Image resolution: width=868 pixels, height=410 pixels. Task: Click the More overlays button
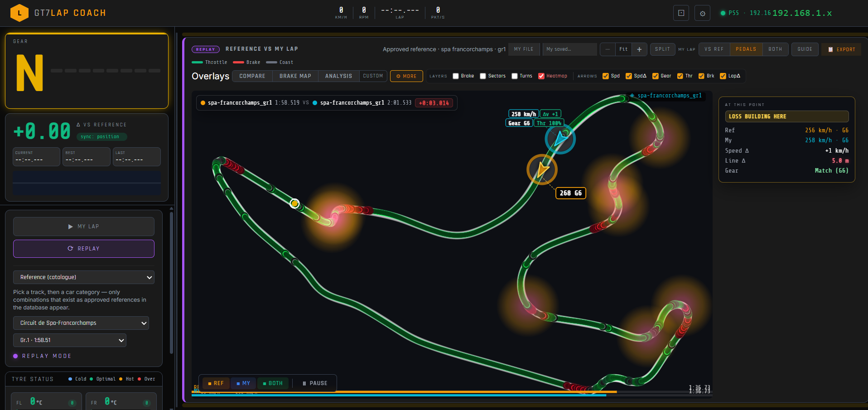coord(406,76)
